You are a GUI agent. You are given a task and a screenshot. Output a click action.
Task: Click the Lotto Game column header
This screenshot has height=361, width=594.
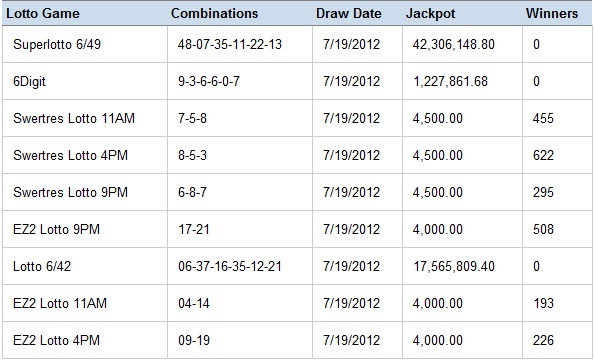coord(43,14)
